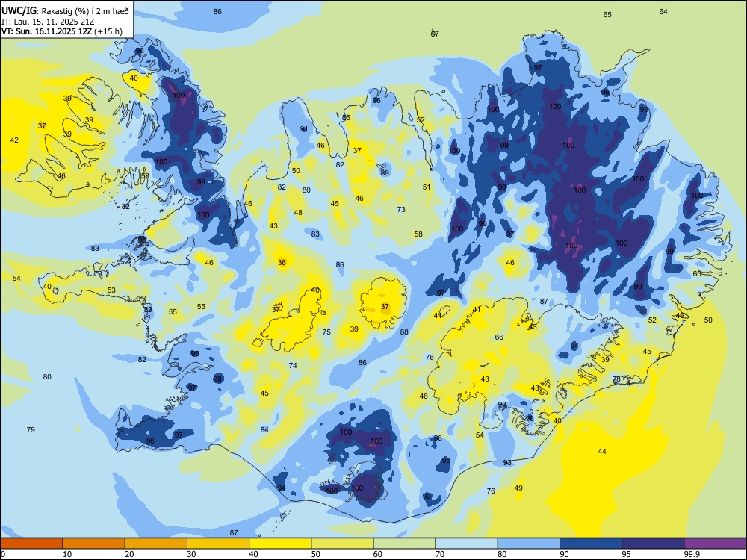Click the '67' value over the northern sea

[435, 34]
